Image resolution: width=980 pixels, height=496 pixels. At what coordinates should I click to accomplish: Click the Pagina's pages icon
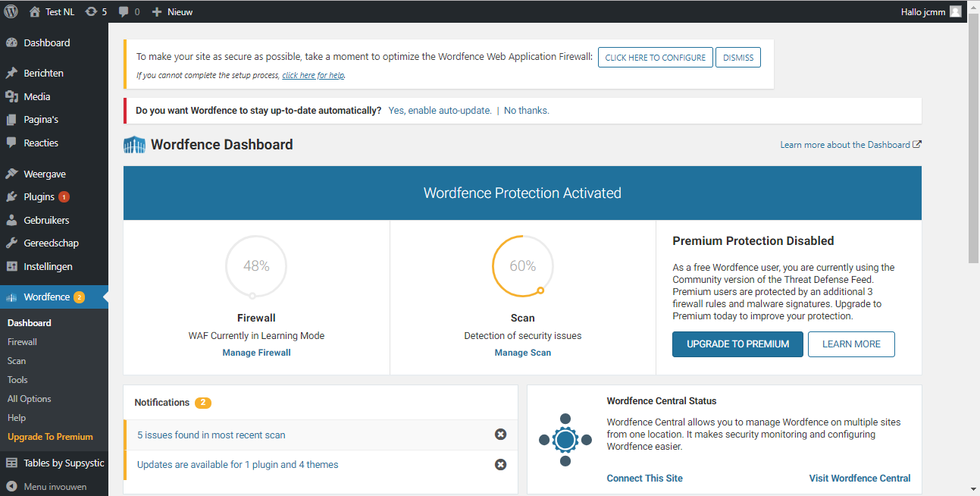click(x=11, y=120)
